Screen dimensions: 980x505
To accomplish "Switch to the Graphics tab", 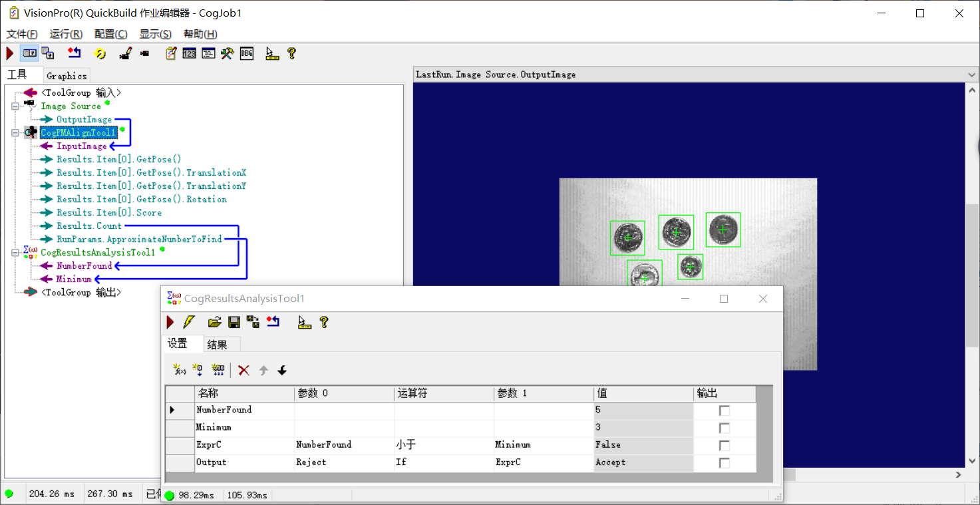I will [67, 76].
